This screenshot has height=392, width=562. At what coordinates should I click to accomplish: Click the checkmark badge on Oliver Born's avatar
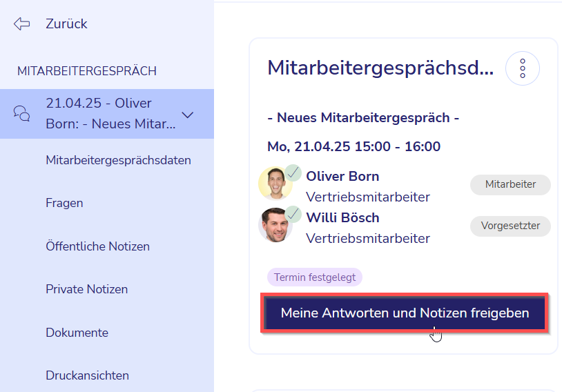click(x=293, y=173)
